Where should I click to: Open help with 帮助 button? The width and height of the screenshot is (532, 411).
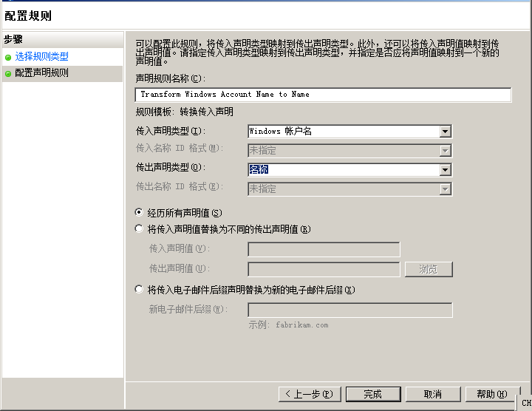pyautogui.click(x=492, y=395)
